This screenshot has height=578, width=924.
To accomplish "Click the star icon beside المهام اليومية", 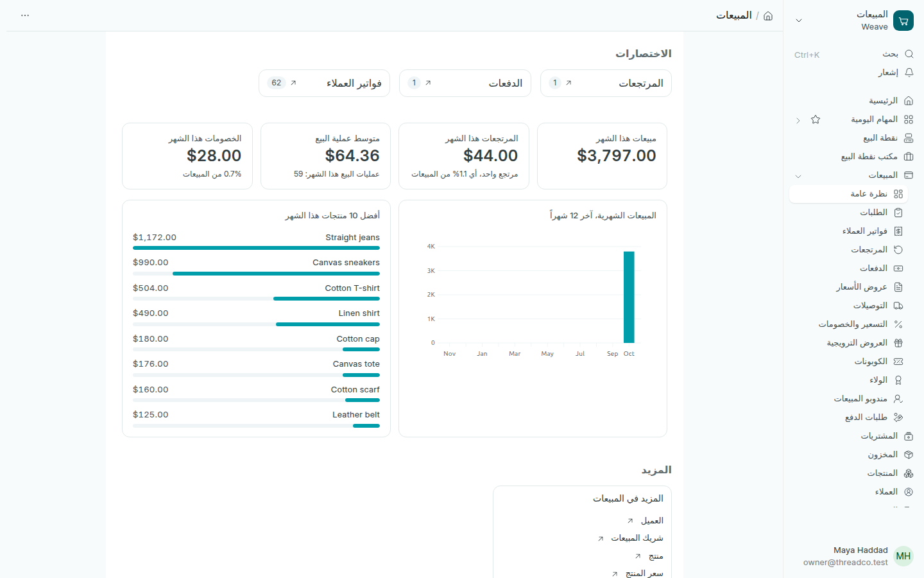I will pyautogui.click(x=816, y=119).
